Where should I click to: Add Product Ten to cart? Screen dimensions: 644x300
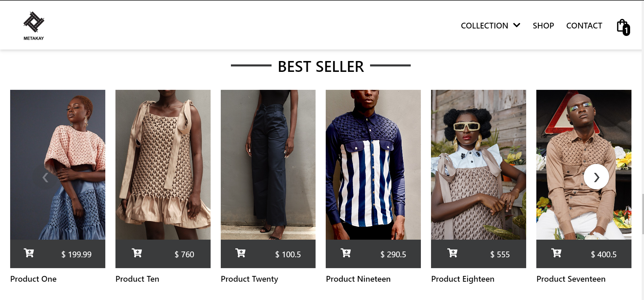tap(137, 253)
